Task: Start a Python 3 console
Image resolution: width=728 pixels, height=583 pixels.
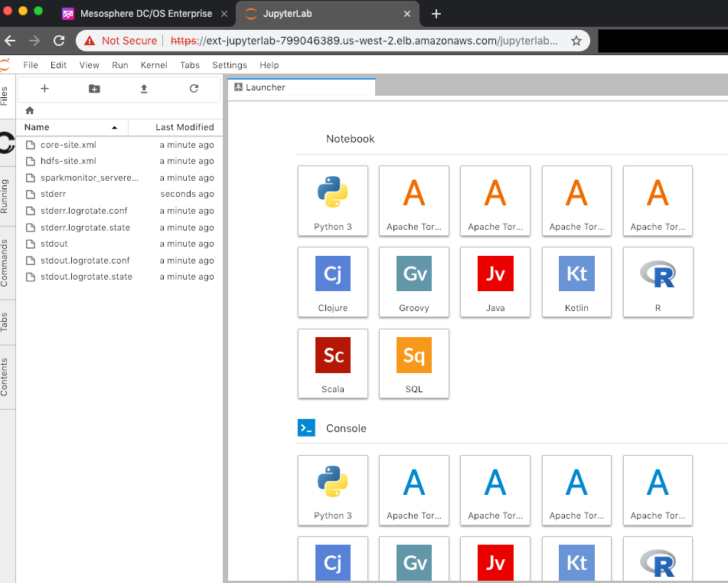Action: (x=333, y=490)
